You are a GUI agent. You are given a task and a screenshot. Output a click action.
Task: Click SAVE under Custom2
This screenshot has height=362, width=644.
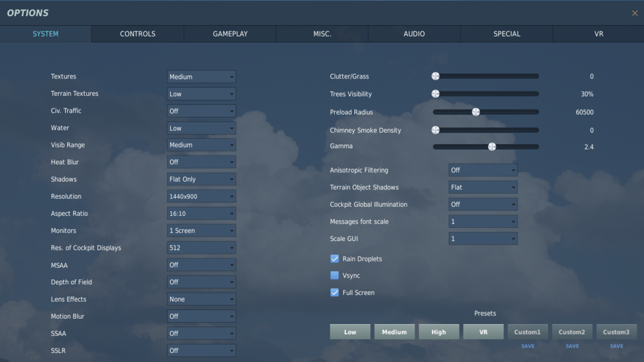572,346
